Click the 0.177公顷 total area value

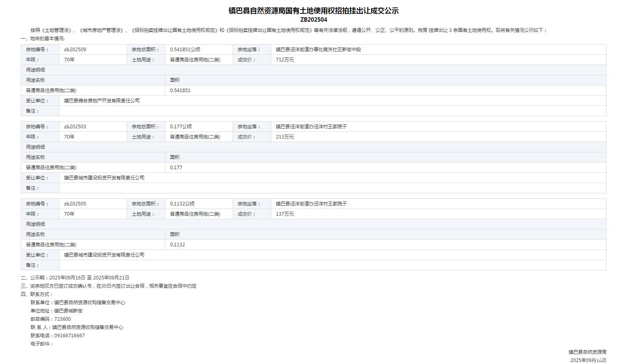pos(181,127)
